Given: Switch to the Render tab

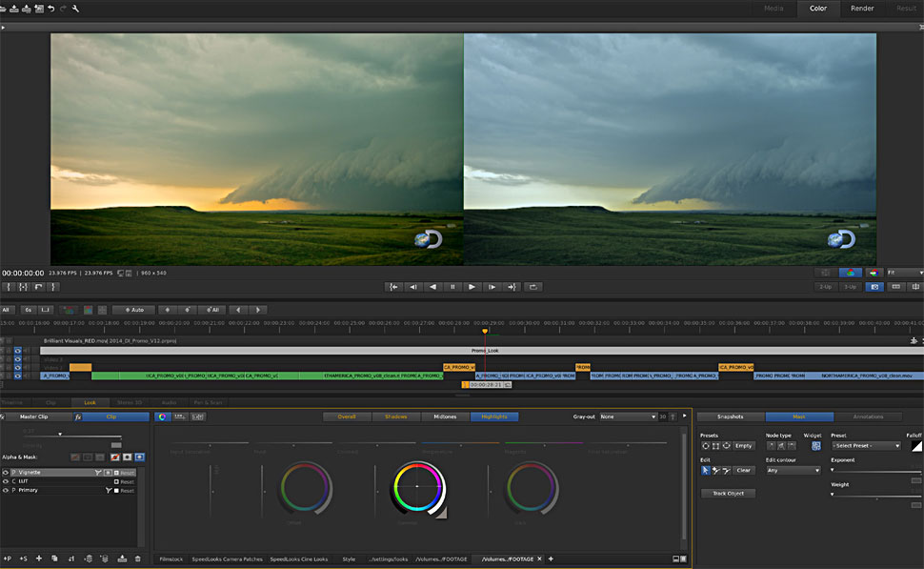Looking at the screenshot, I should pos(861,9).
